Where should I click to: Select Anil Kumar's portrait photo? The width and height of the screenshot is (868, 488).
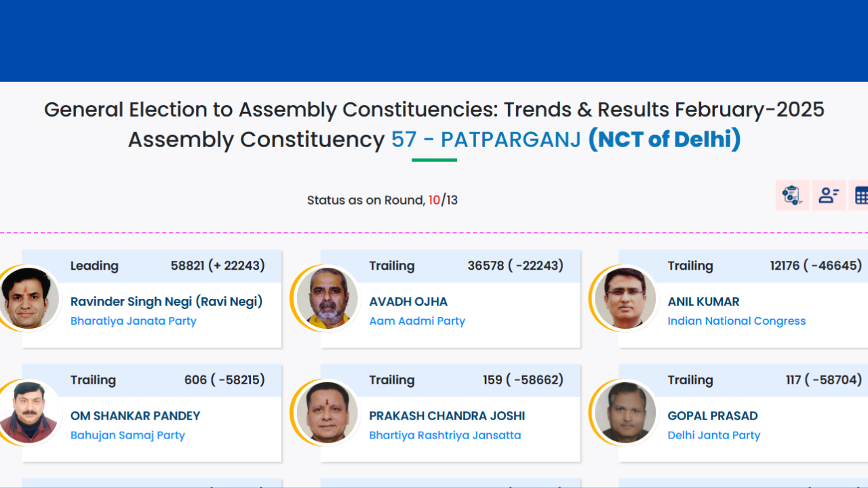click(x=626, y=298)
